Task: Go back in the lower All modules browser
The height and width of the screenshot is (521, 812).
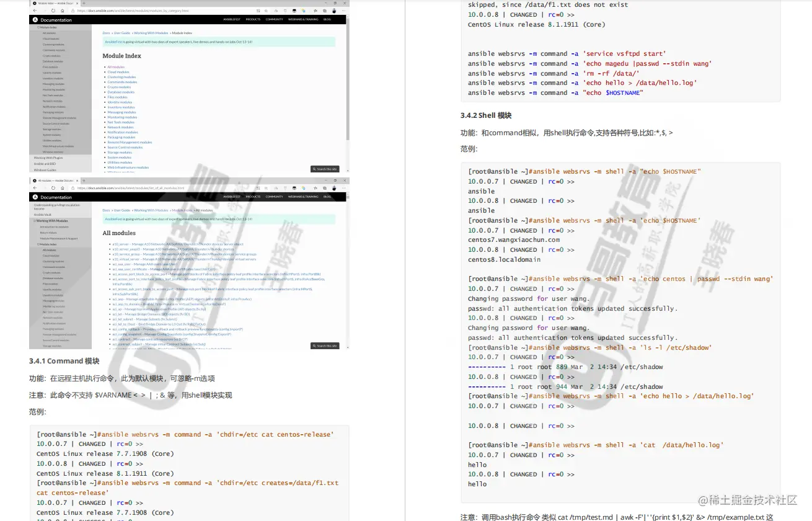Action: click(35, 188)
